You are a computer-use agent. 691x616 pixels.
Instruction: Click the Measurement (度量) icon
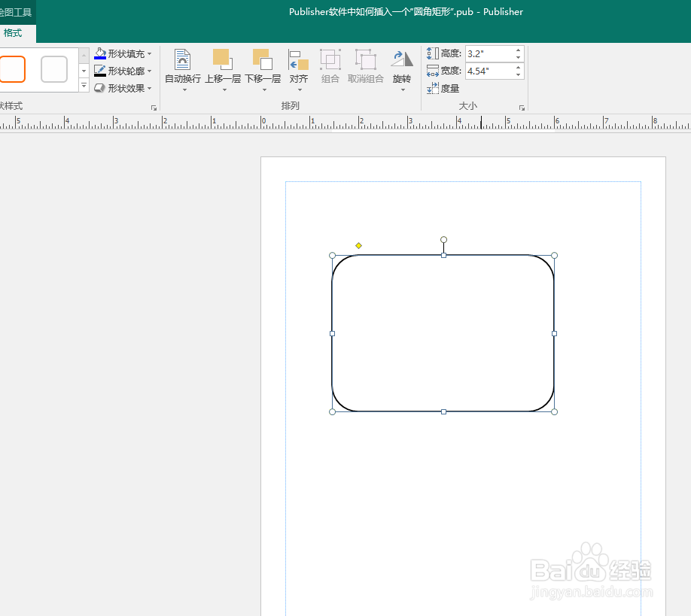(x=433, y=88)
